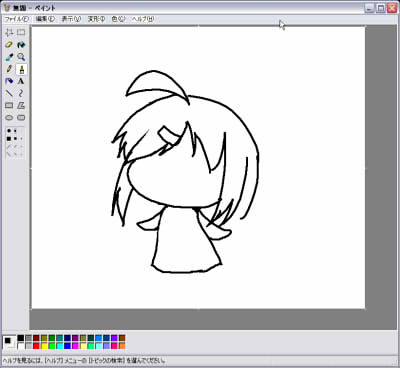Open the Edit menu

click(x=45, y=19)
